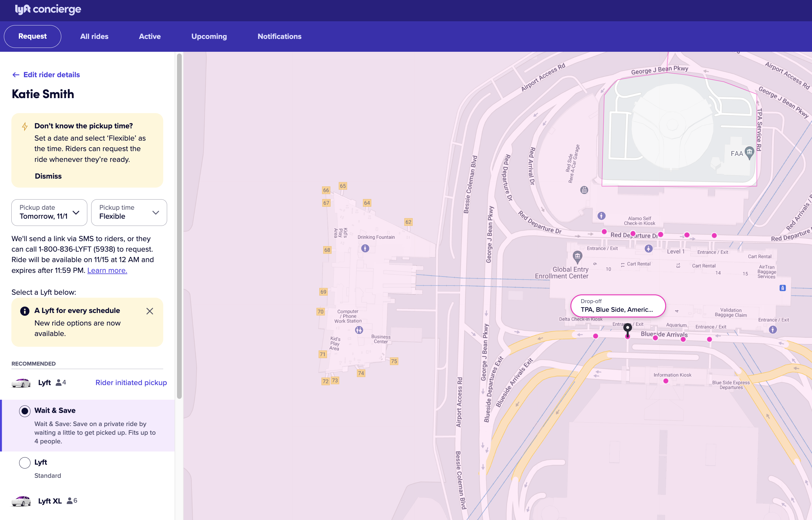This screenshot has height=520, width=812.
Task: Click the blue transit icon near AirTran Baggage Services
Action: coord(783,288)
